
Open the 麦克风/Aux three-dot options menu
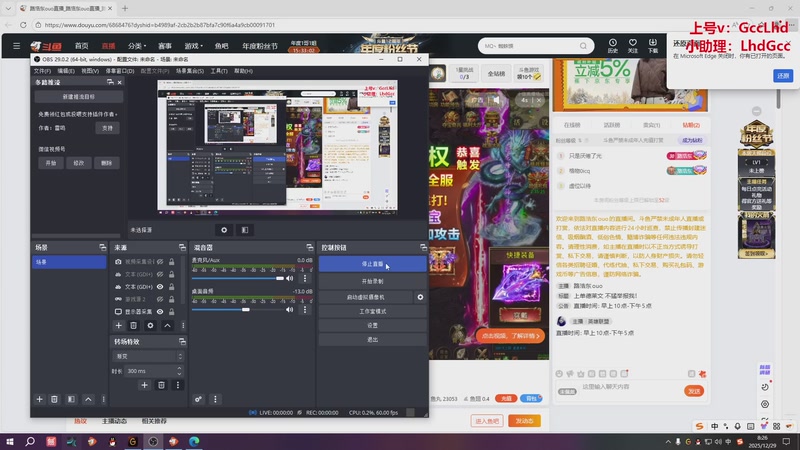[305, 279]
